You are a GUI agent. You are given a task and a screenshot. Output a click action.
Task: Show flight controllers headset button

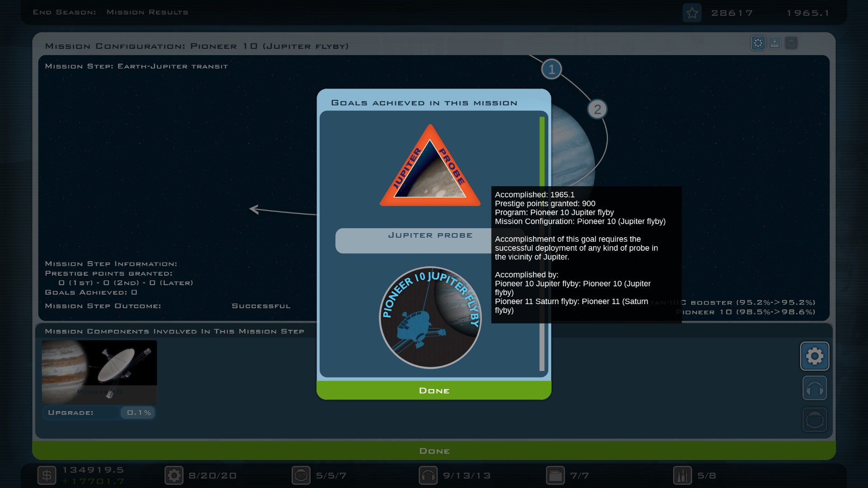pos(815,388)
